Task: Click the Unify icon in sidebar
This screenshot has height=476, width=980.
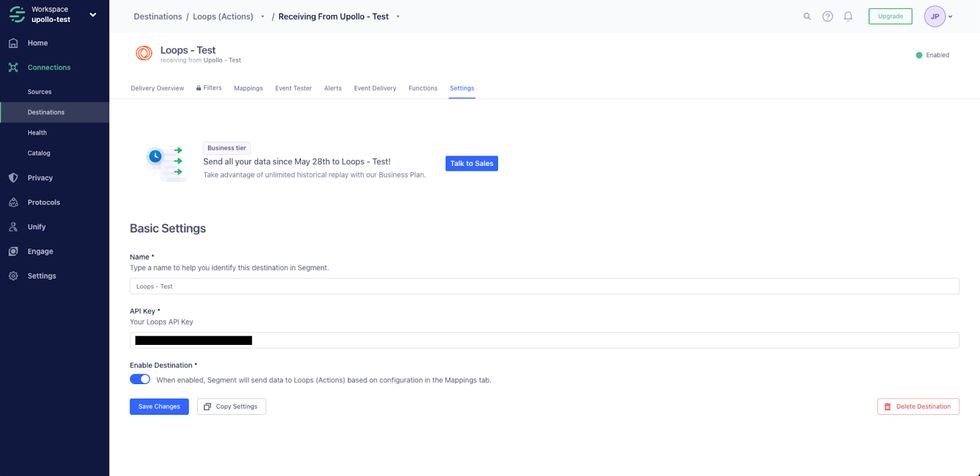Action: (x=13, y=227)
